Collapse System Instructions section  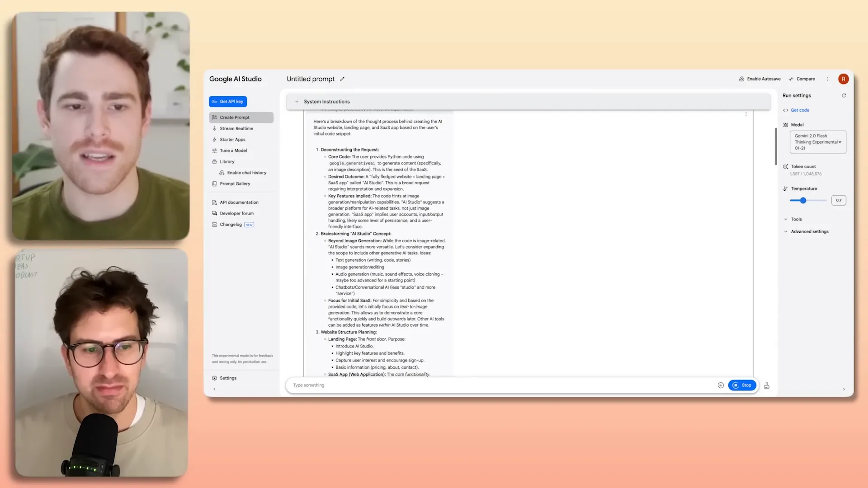(297, 102)
